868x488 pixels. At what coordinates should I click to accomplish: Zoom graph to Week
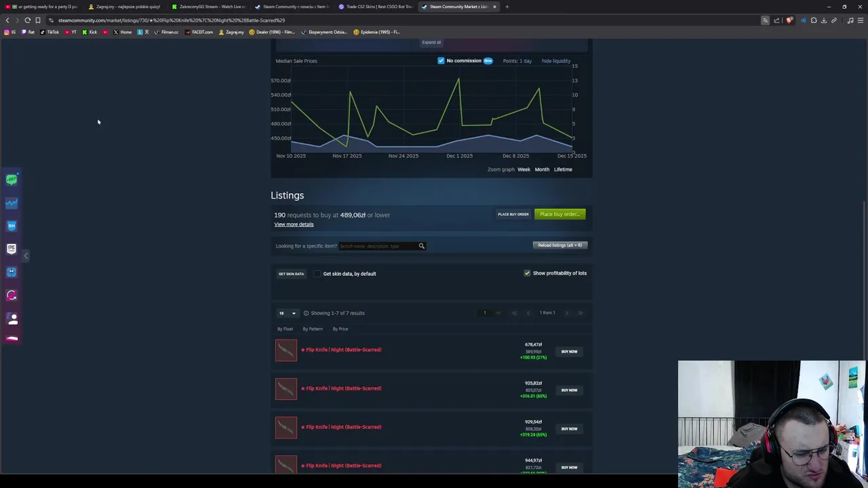coord(524,169)
